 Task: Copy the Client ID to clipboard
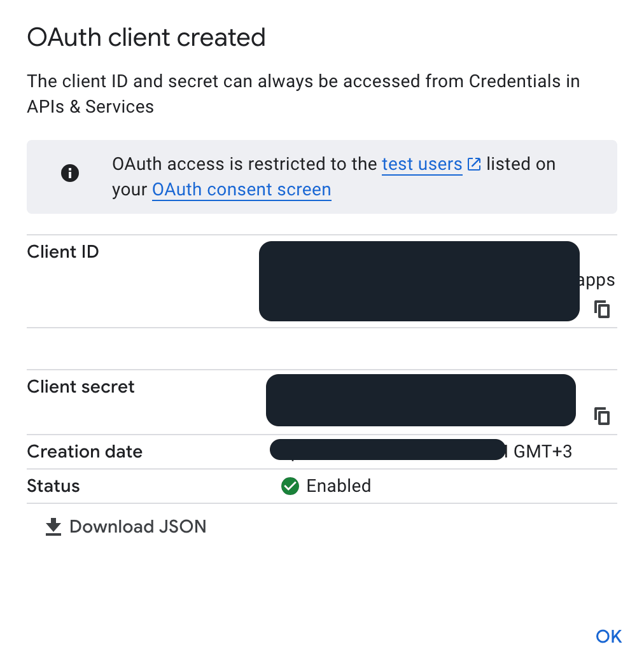(x=602, y=309)
